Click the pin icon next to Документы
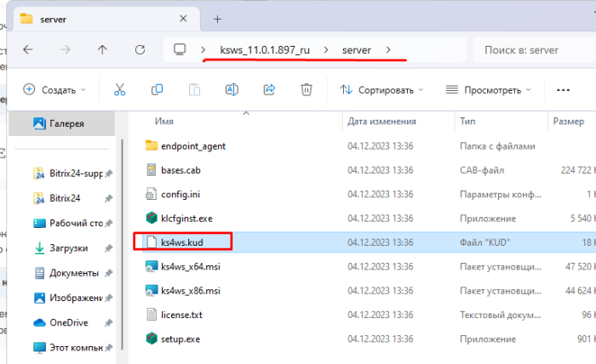 pos(109,273)
